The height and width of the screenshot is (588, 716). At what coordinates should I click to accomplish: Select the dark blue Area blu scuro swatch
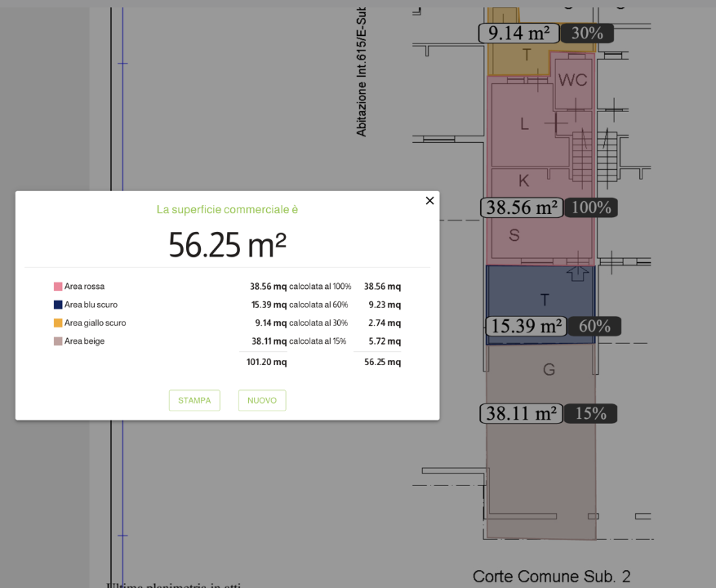(x=58, y=305)
